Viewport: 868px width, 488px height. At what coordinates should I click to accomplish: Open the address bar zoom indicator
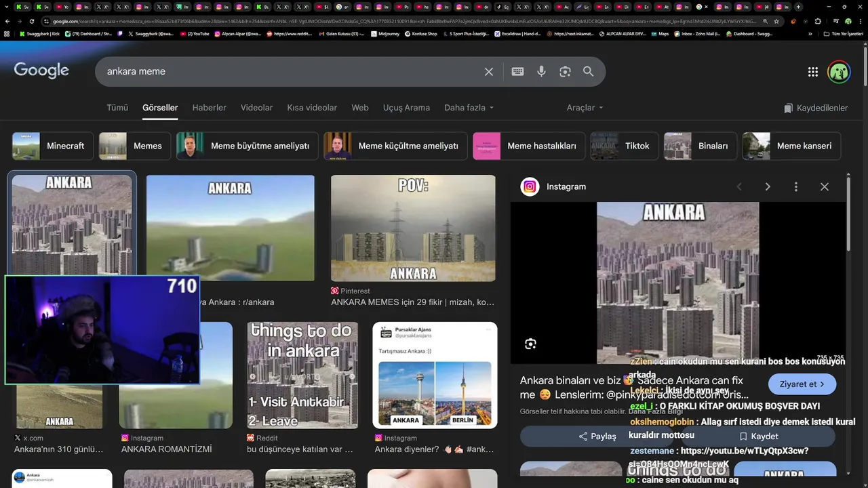(766, 21)
